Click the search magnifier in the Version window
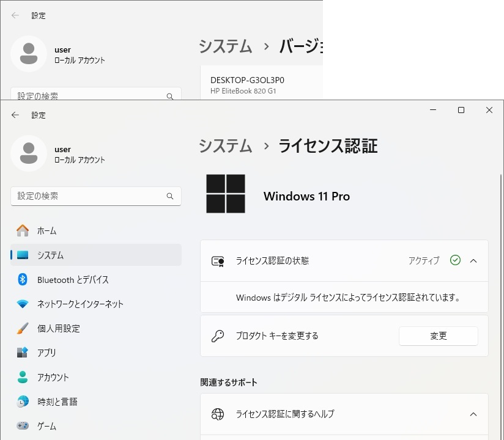Screen dimensions: 504x440 click(169, 96)
